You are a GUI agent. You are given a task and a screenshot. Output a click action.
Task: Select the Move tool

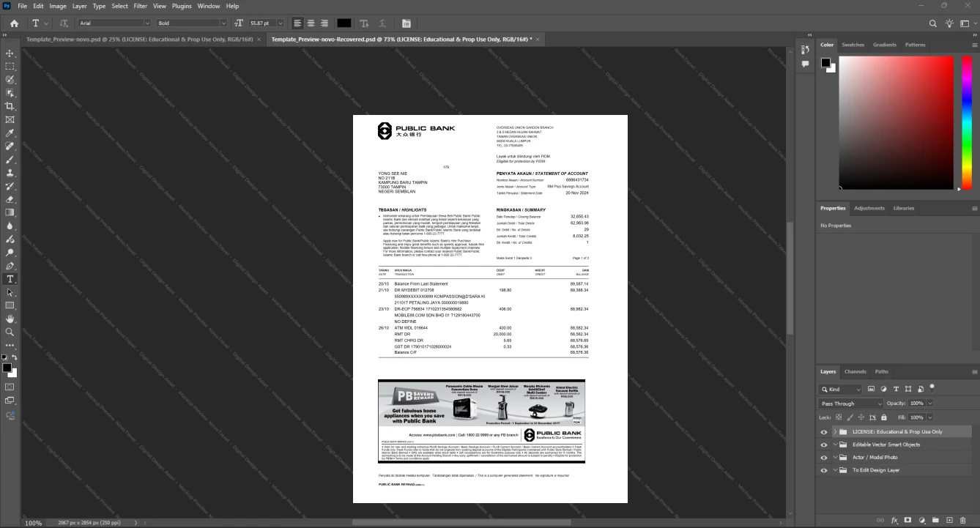point(10,53)
